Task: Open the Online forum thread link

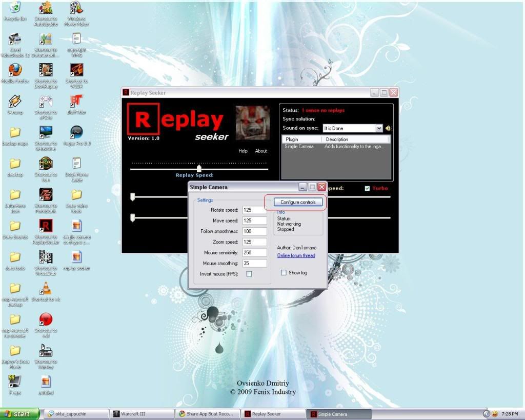Action: pyautogui.click(x=296, y=255)
